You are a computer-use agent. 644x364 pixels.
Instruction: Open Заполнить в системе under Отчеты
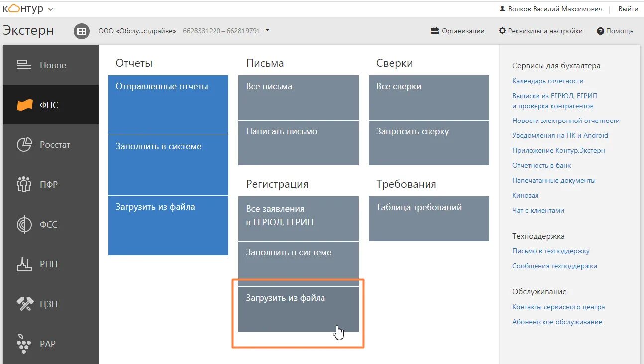pos(168,165)
